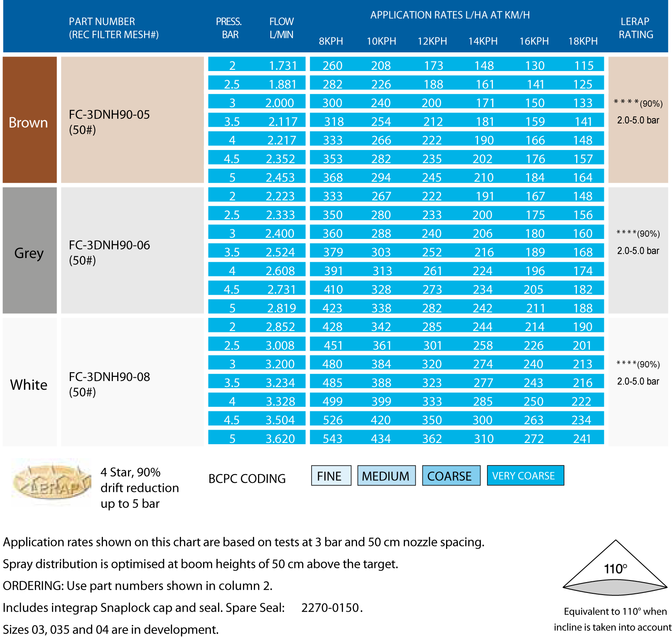Click the 110° spray angle diagram
Screen dimensions: 672x637
click(x=615, y=569)
